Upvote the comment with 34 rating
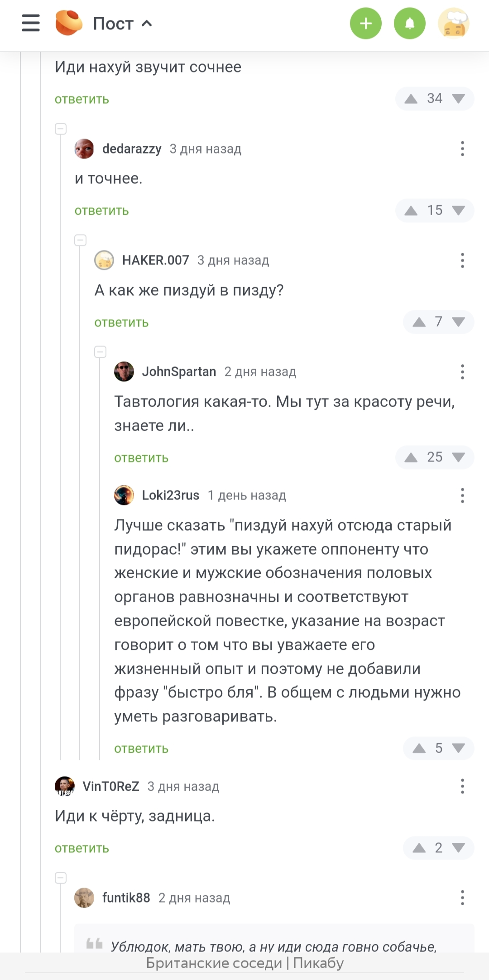This screenshot has width=489, height=980. coord(411,99)
